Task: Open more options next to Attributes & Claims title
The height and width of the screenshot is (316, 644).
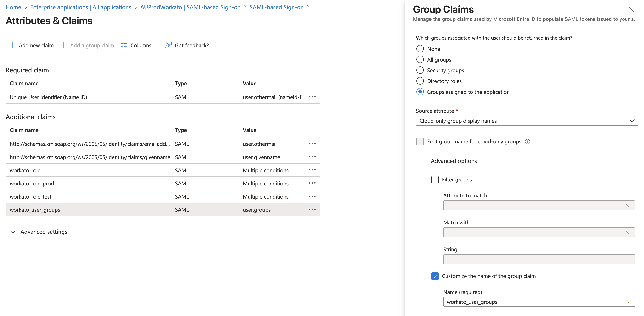Action: click(106, 21)
